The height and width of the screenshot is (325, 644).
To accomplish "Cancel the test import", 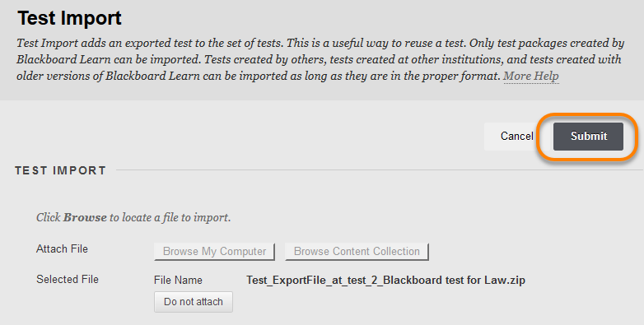I will click(516, 137).
